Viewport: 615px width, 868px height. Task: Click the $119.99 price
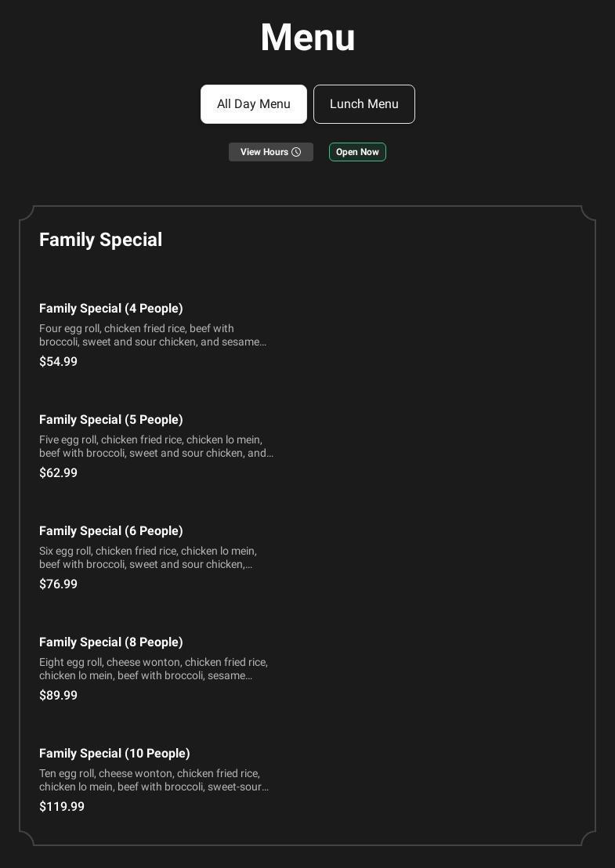[x=62, y=807]
